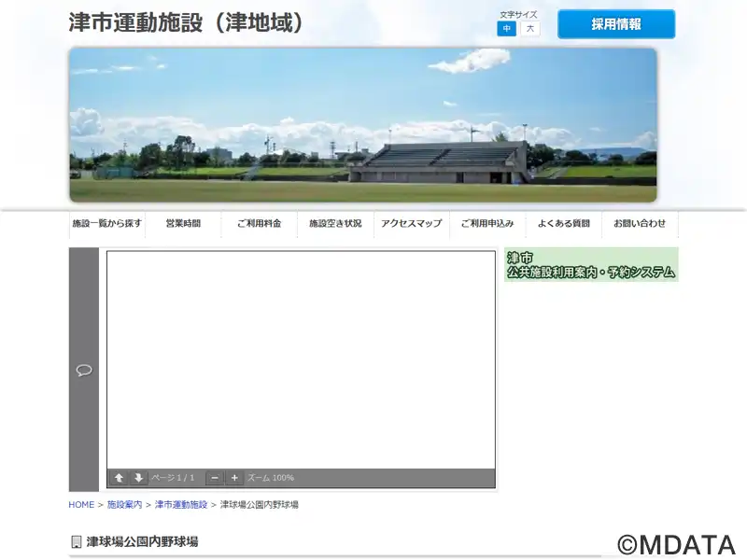This screenshot has width=747, height=560.
Task: Go to next page with down arrow
Action: (138, 478)
